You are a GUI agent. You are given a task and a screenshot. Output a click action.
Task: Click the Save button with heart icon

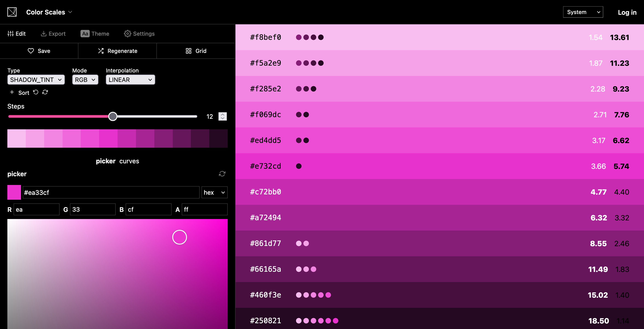39,51
